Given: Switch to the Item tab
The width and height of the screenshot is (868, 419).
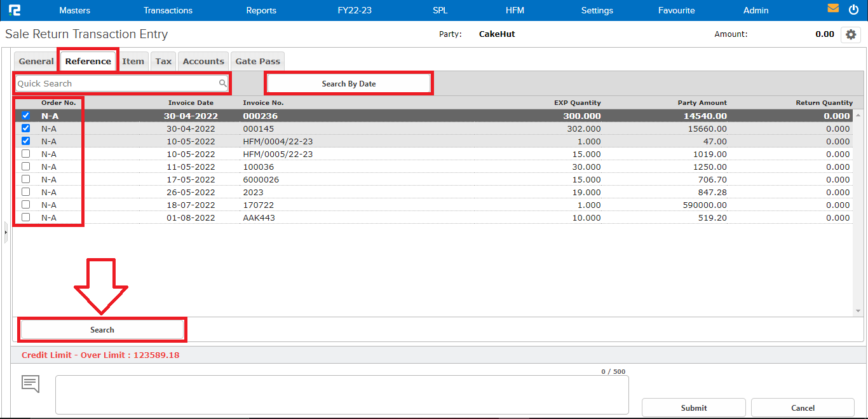Looking at the screenshot, I should [x=133, y=61].
